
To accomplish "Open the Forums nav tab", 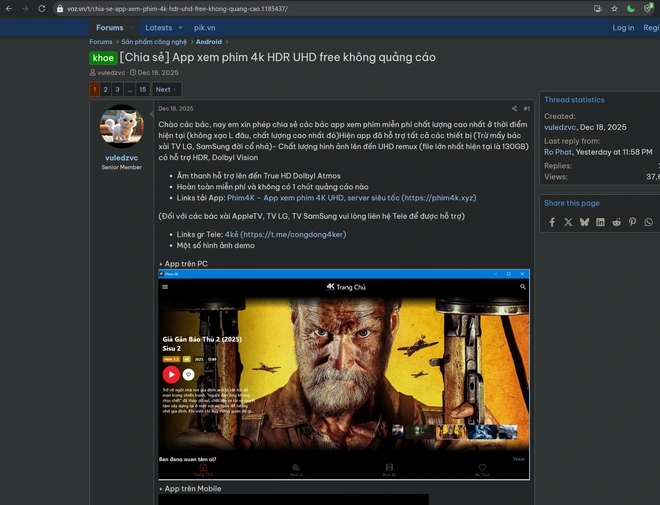I will click(109, 28).
